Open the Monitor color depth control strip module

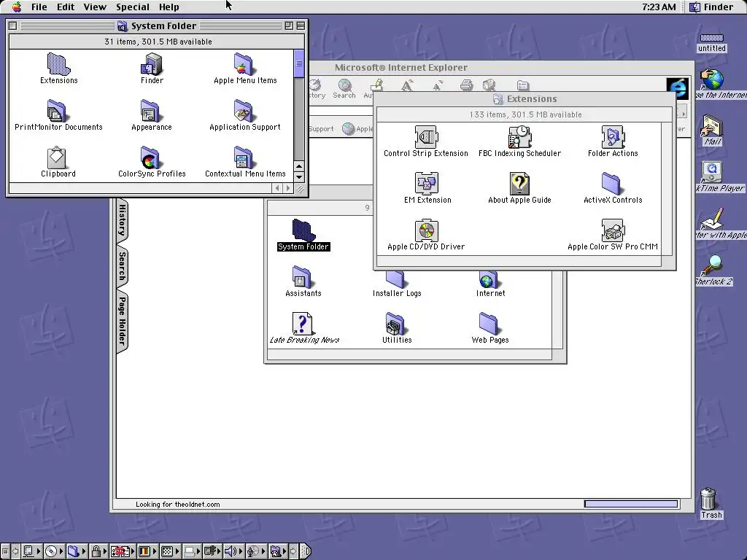146,551
